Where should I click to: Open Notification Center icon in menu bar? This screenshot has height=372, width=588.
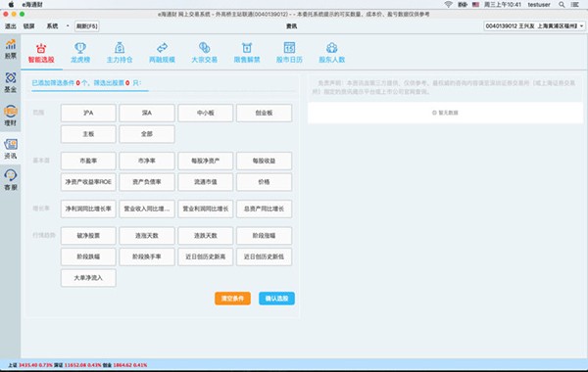575,5
